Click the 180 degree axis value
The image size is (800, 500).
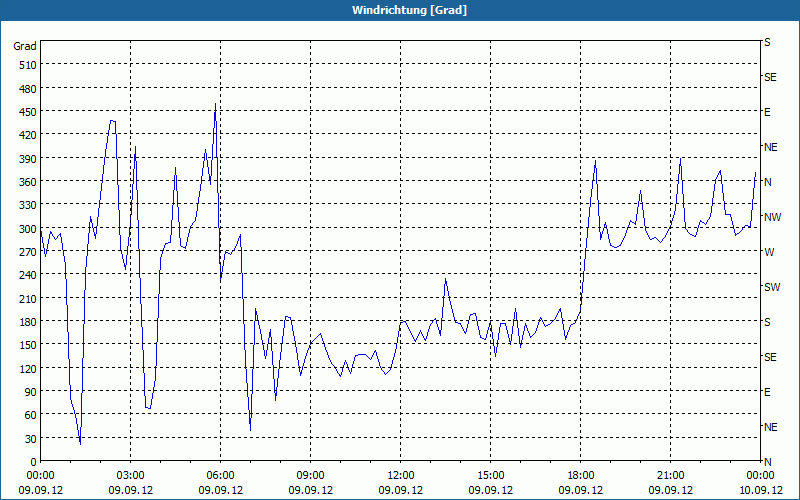(28, 322)
